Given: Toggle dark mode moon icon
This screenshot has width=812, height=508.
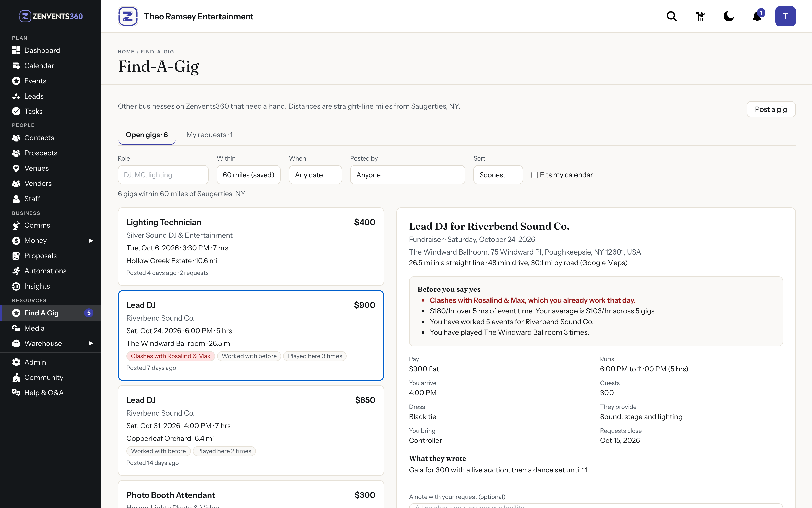Looking at the screenshot, I should tap(729, 16).
